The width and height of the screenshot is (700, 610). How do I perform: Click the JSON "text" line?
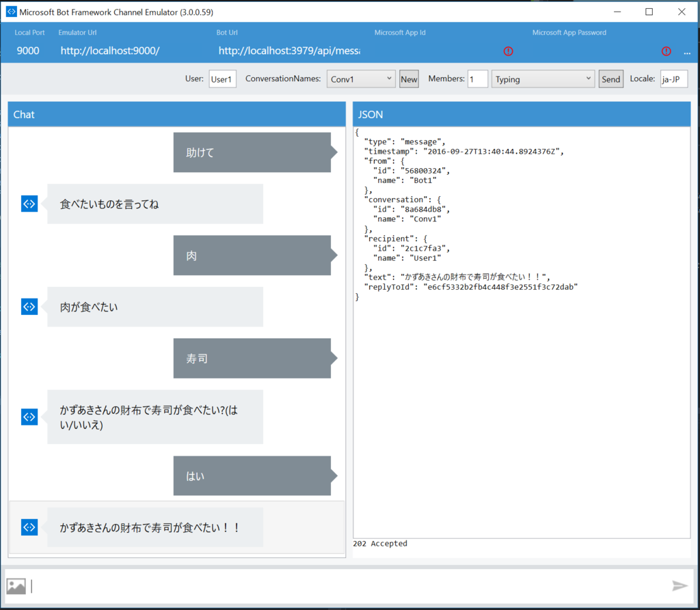[x=457, y=277]
